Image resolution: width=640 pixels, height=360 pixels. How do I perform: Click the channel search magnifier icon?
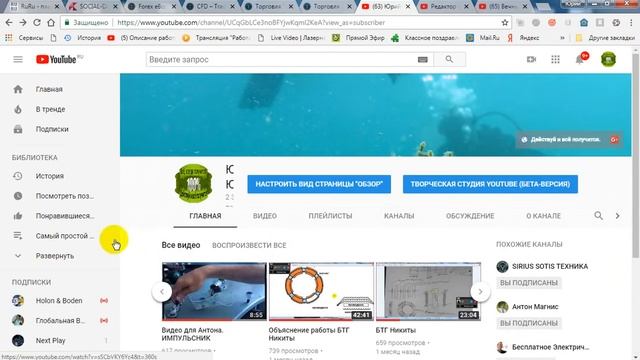tap(598, 216)
